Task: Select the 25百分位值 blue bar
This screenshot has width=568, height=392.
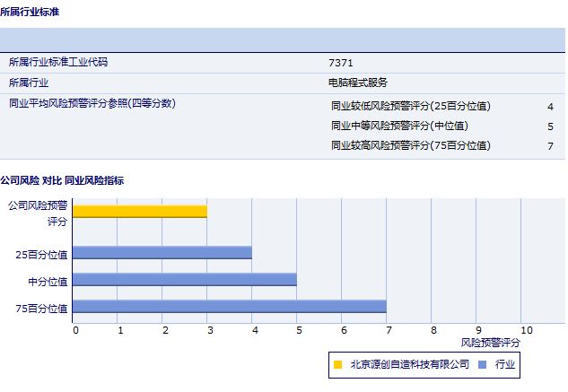Action: click(x=162, y=253)
